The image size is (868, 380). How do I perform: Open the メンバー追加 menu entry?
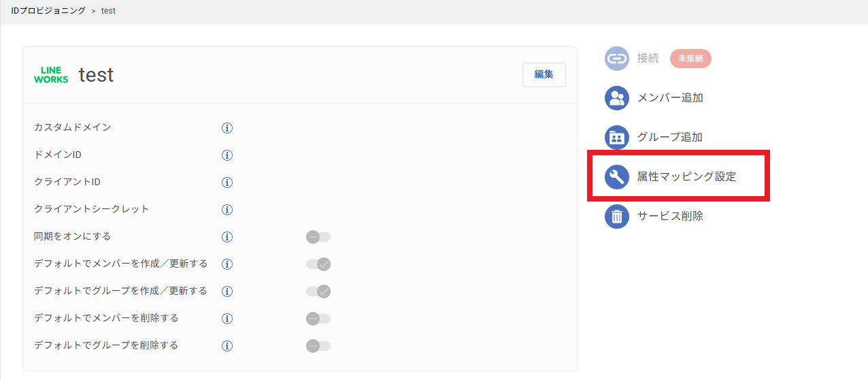(670, 98)
